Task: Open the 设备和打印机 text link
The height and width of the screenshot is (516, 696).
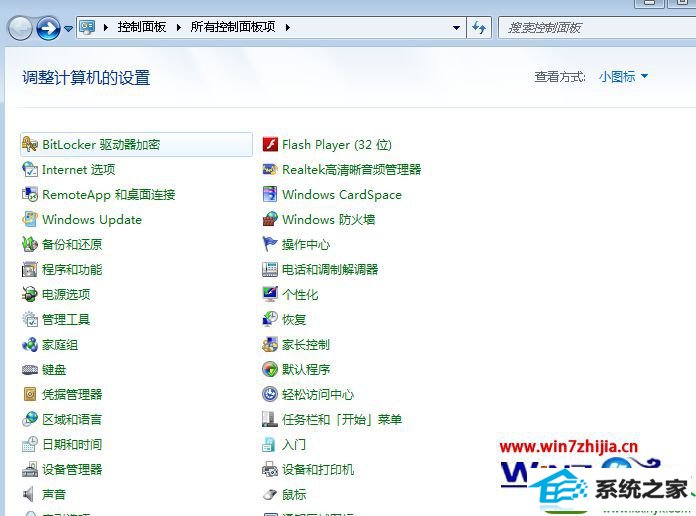Action: [318, 469]
